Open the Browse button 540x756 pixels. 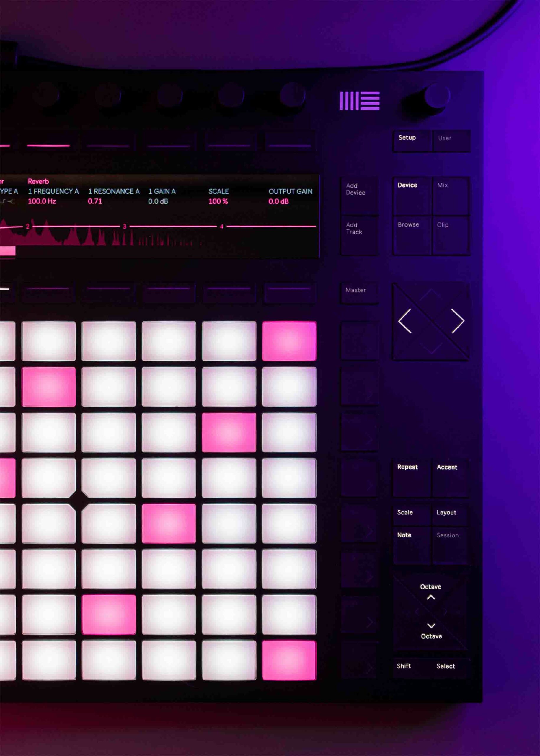(x=412, y=235)
